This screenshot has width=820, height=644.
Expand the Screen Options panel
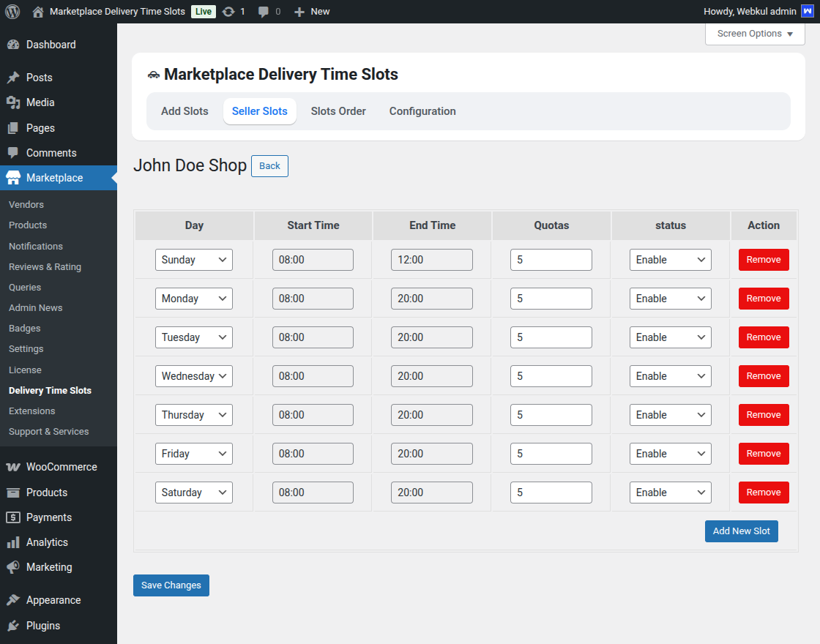click(755, 34)
